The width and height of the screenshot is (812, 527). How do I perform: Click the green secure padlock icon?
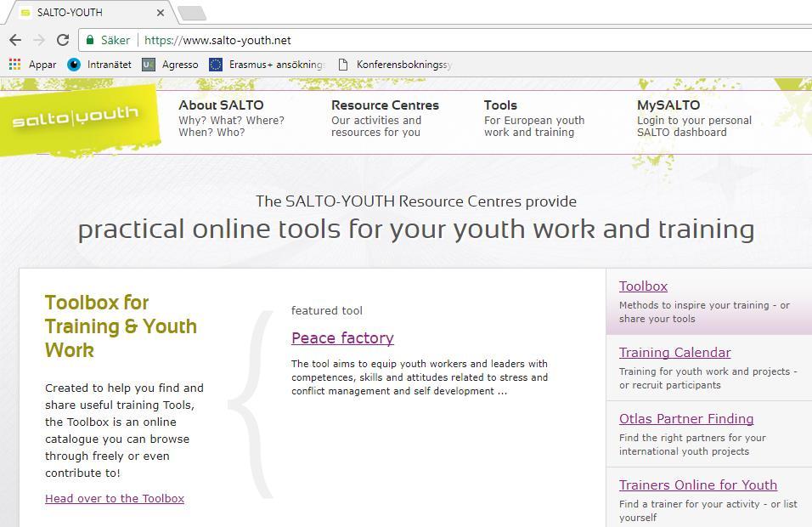pos(90,40)
